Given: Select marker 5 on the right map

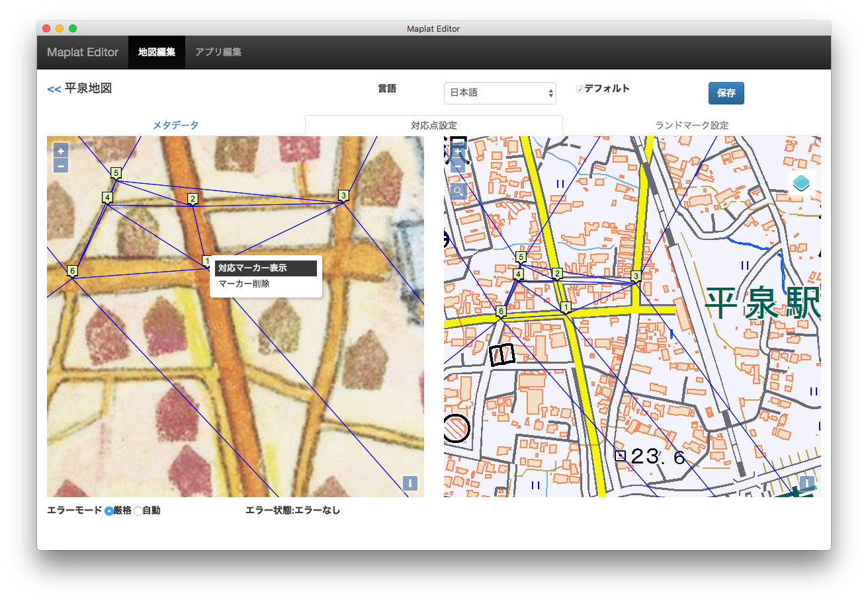Looking at the screenshot, I should 521,257.
